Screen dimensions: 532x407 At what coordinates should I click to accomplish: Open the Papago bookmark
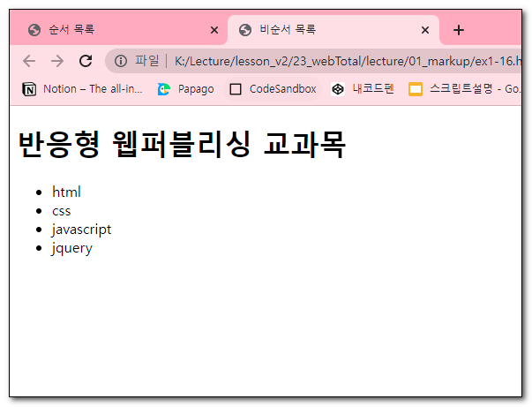pos(185,89)
